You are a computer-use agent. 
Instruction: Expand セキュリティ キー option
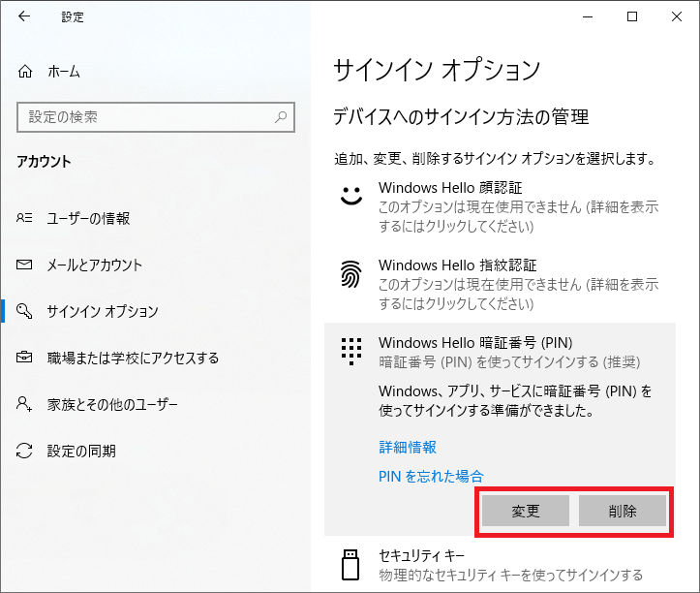pyautogui.click(x=500, y=565)
